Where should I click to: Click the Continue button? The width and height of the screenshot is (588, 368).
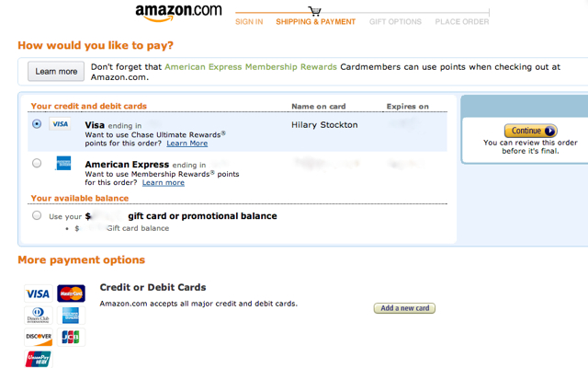tap(531, 131)
